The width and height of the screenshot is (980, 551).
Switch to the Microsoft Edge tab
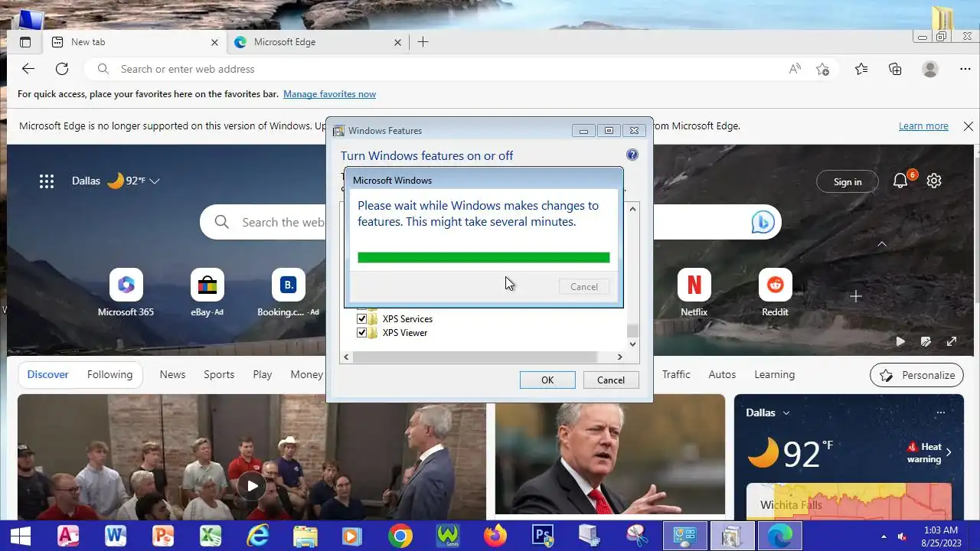[319, 42]
